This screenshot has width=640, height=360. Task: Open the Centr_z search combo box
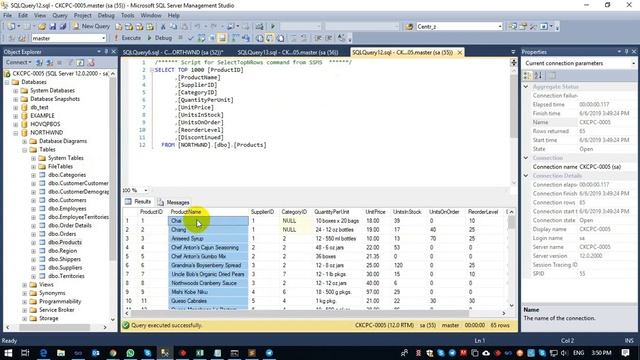460,27
